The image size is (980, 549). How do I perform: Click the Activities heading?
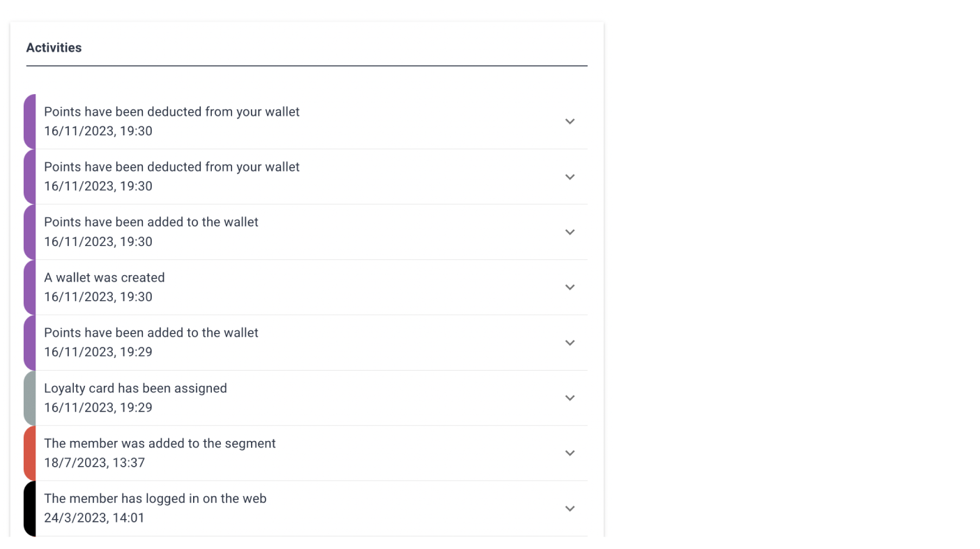click(54, 47)
